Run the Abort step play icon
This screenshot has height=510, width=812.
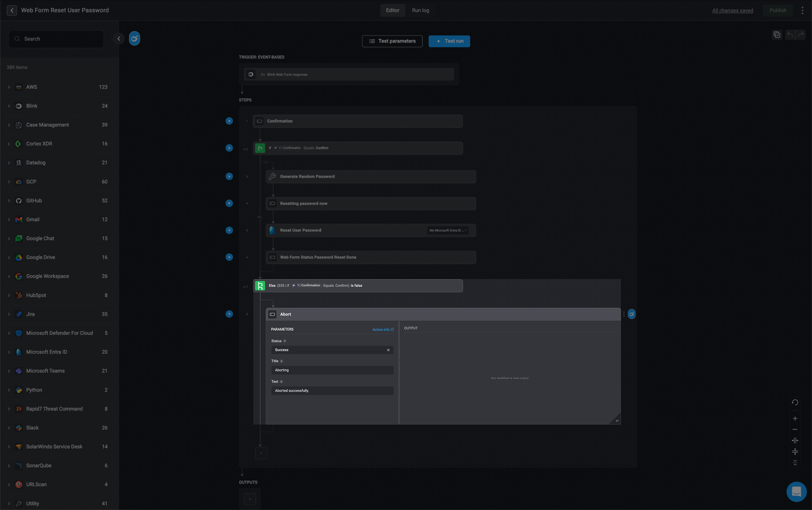[229, 314]
